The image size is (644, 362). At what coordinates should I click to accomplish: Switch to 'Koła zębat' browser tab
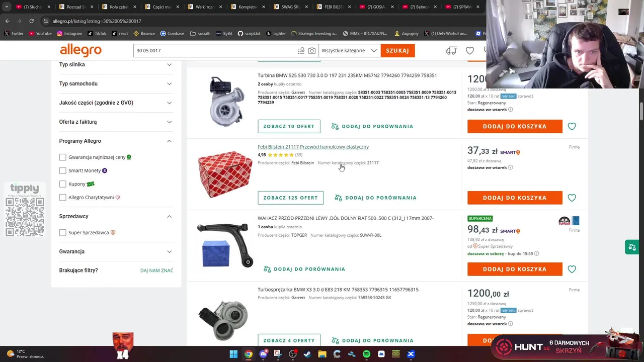(x=119, y=7)
